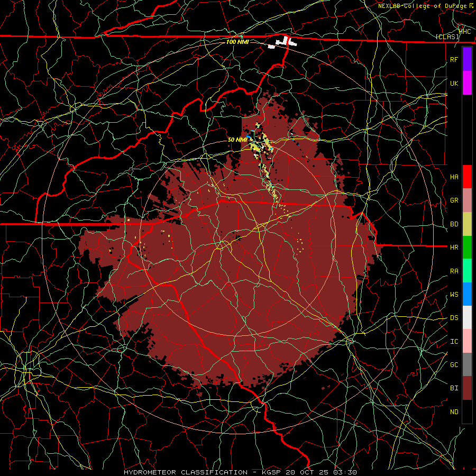Click the GR legend label
The width and height of the screenshot is (476, 476).
pos(454,200)
